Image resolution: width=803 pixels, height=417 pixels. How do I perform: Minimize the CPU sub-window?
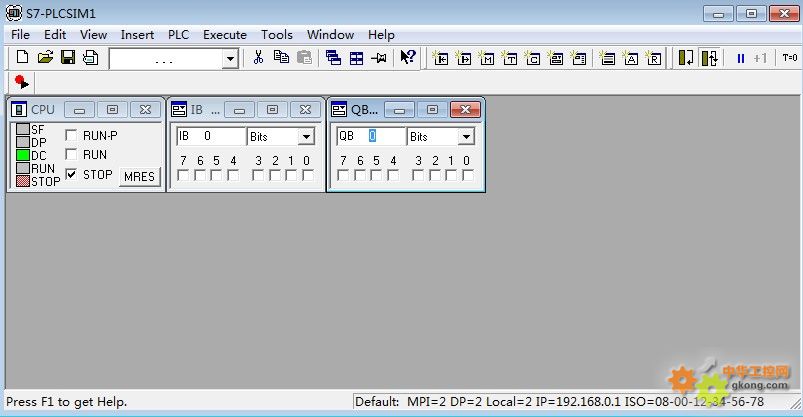[79, 110]
